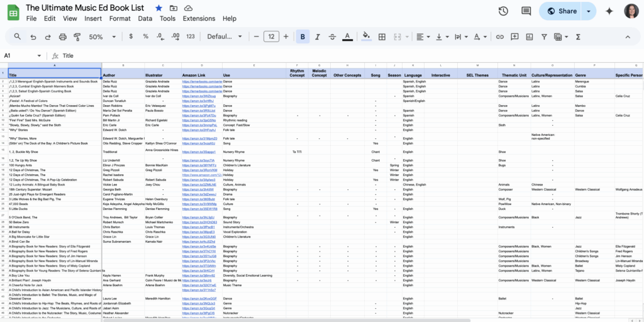644x322 pixels.
Task: Click the Gemini sparkle icon
Action: pos(609,11)
